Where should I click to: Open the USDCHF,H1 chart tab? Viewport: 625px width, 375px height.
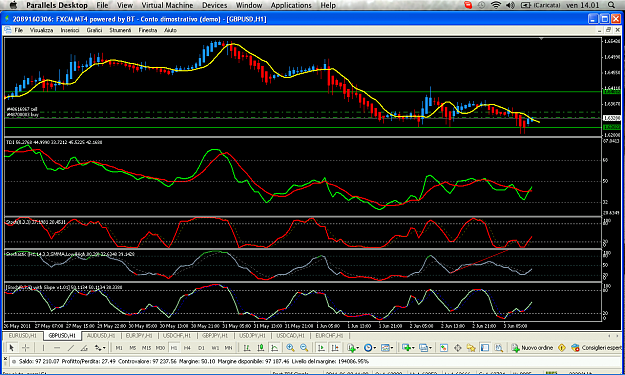177,336
